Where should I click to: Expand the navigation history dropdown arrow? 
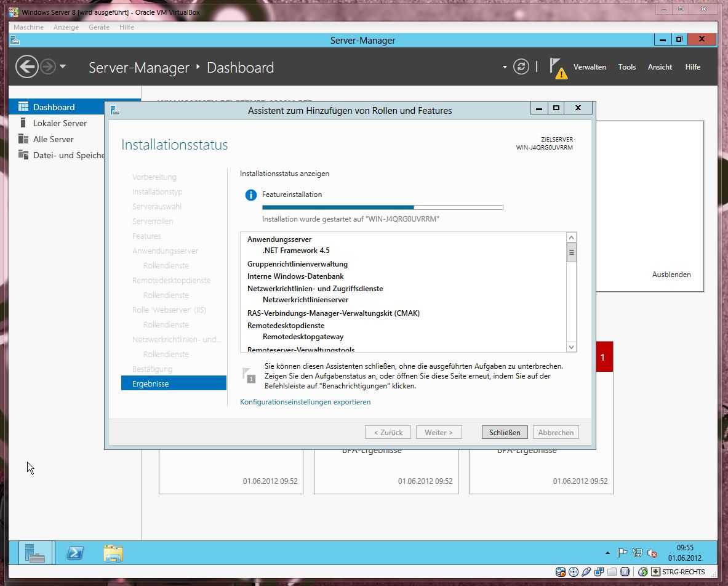pyautogui.click(x=62, y=66)
